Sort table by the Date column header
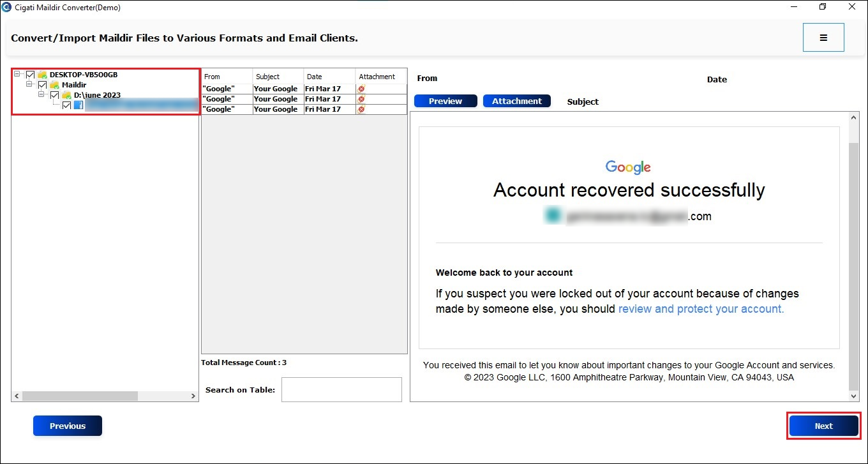The width and height of the screenshot is (868, 464). (329, 77)
